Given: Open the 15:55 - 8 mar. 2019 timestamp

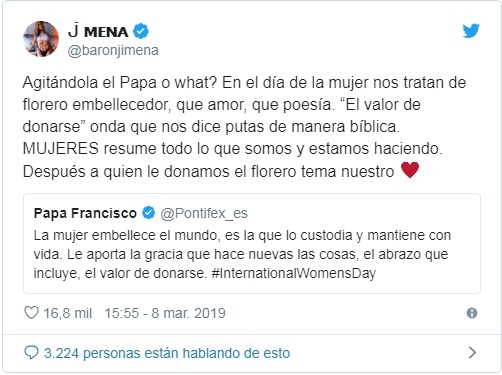Looking at the screenshot, I should pos(165,313).
